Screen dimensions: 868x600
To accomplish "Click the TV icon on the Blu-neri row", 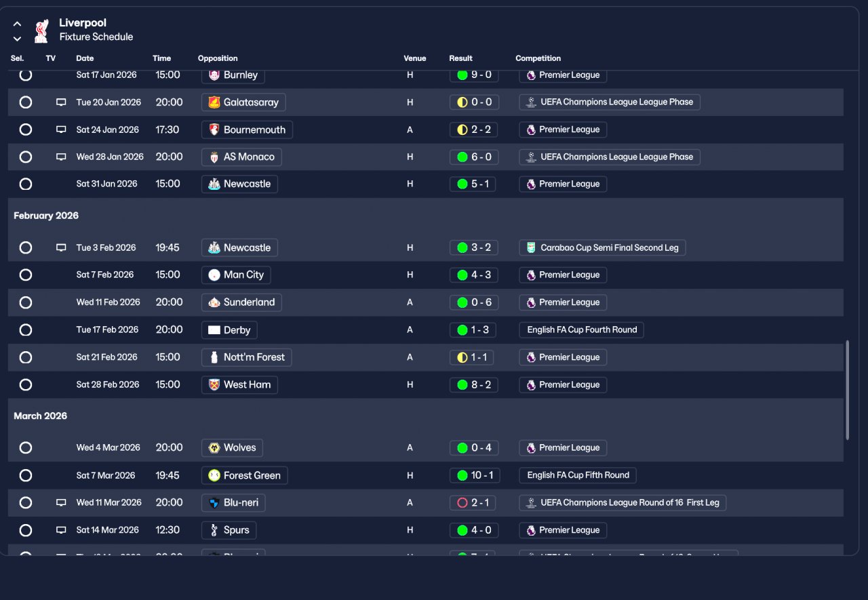I will pos(61,502).
